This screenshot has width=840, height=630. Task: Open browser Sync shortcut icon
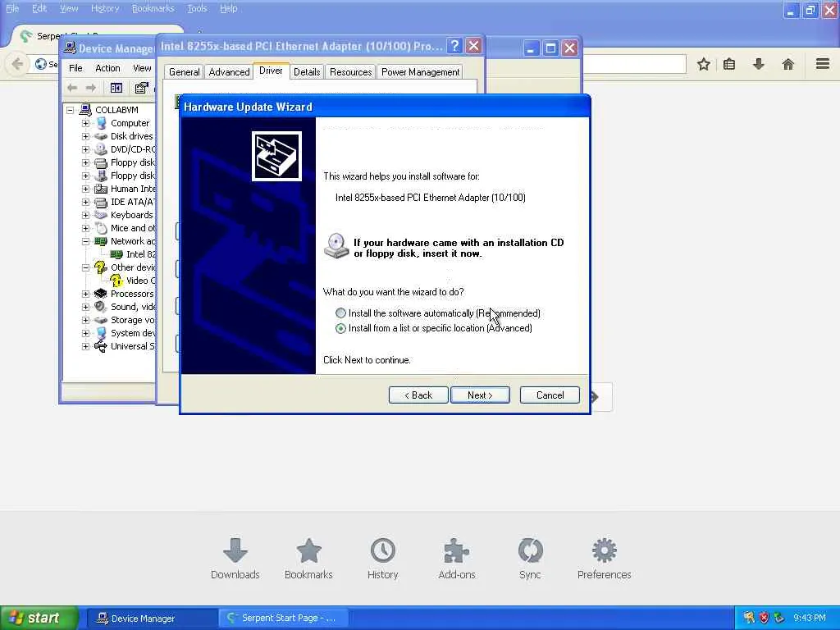coord(531,550)
